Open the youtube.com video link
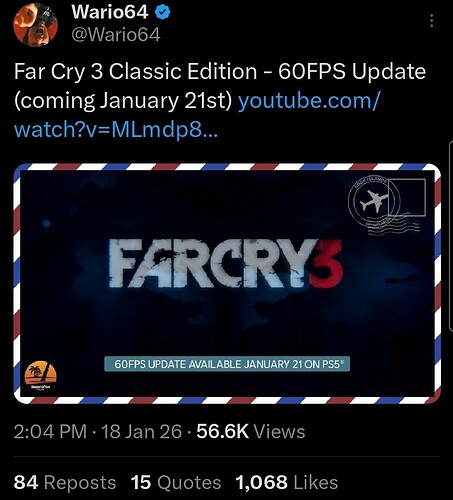The image size is (453, 500). coord(197,115)
